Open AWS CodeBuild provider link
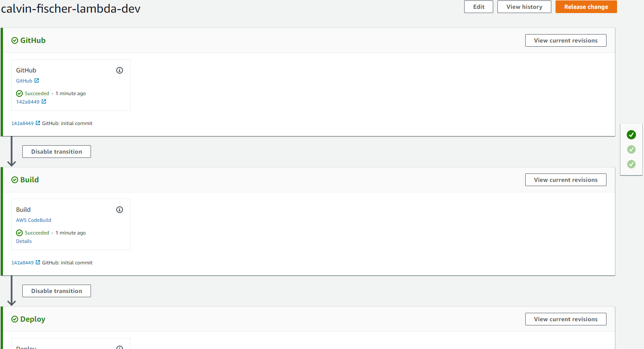 34,220
